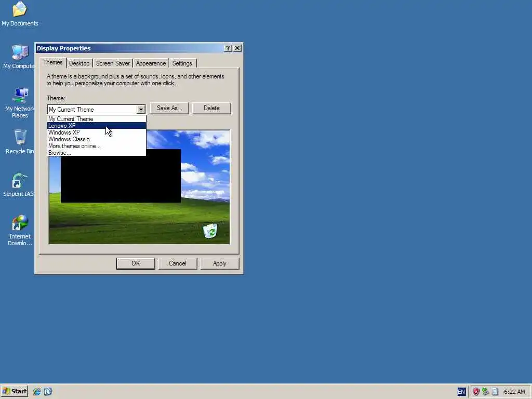Screen dimensions: 532x399
Task: Click the Theme combo box text field
Action: click(92, 109)
